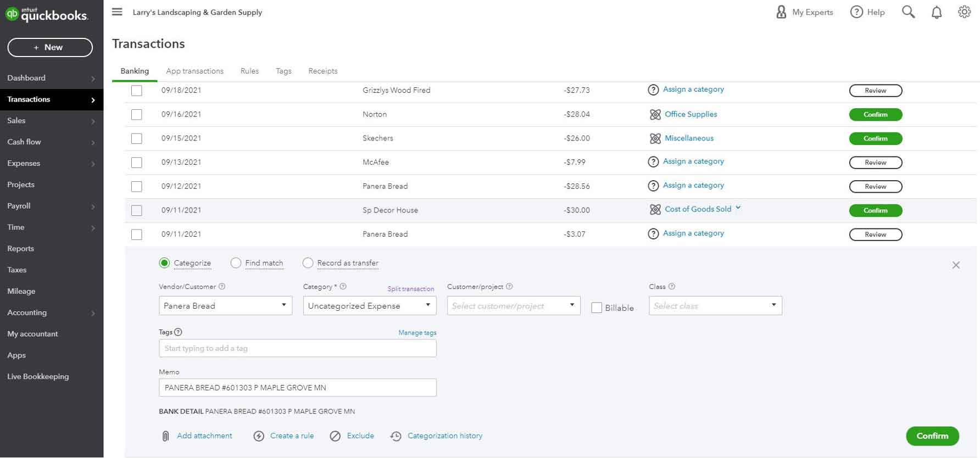The height and width of the screenshot is (458, 980).
Task: Open the Help question mark icon
Action: pyautogui.click(x=856, y=12)
